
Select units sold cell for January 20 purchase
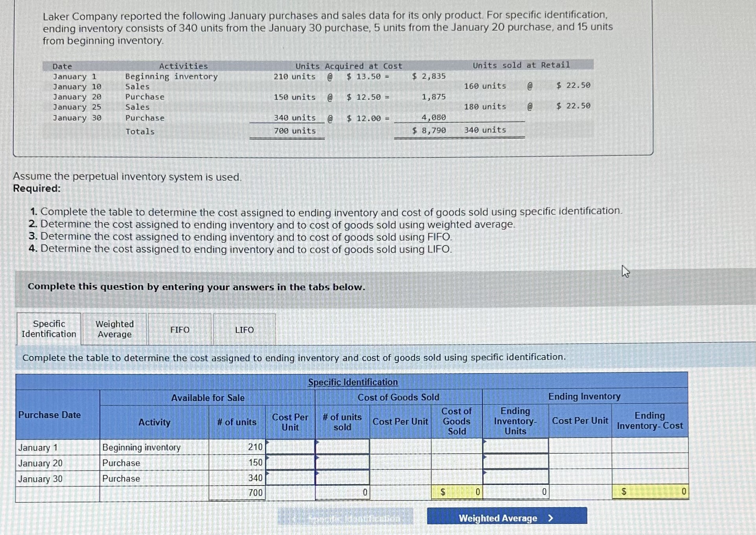[342, 462]
